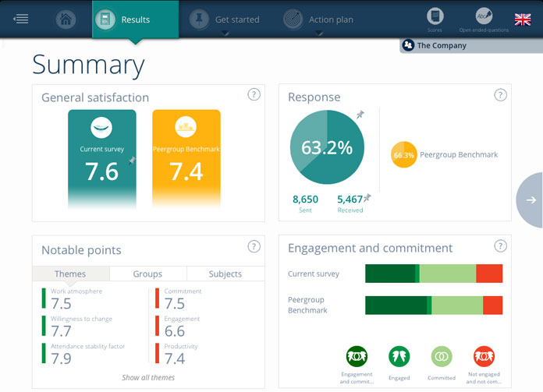The width and height of the screenshot is (543, 392).
Task: Select the Themes tab
Action: pos(71,274)
